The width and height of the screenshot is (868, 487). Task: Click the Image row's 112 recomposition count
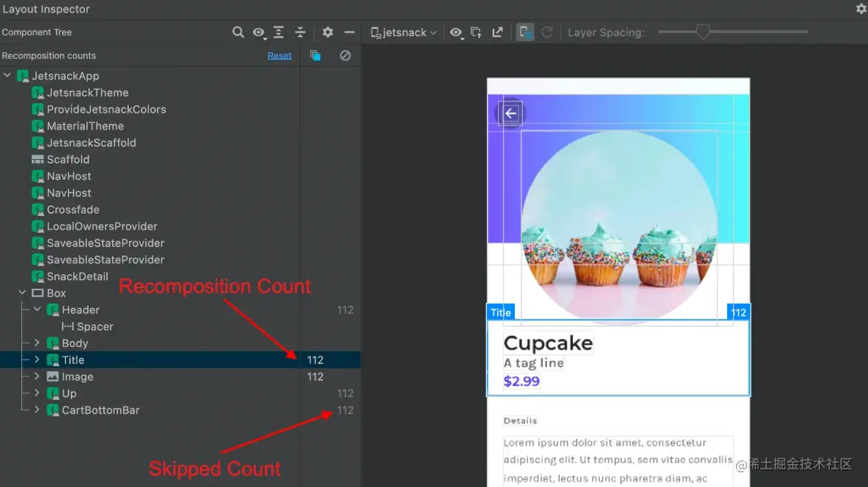point(316,376)
